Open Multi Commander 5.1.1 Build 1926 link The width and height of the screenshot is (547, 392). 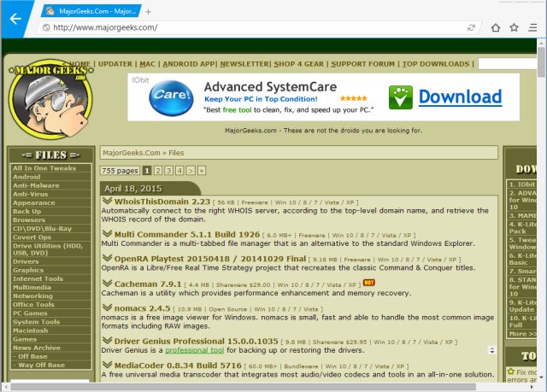click(187, 235)
